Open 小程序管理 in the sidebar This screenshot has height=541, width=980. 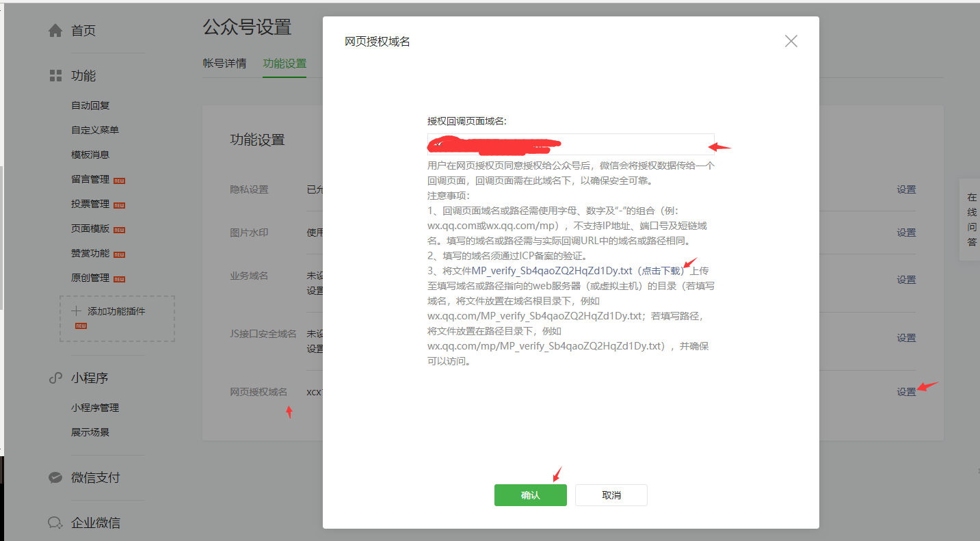click(x=95, y=408)
